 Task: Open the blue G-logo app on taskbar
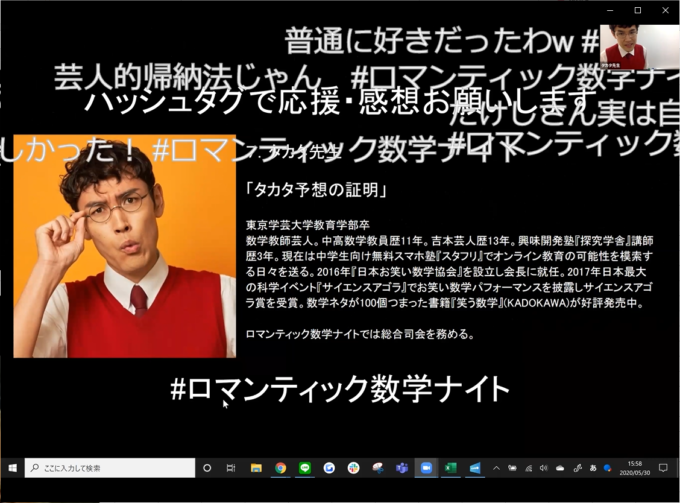pos(329,468)
